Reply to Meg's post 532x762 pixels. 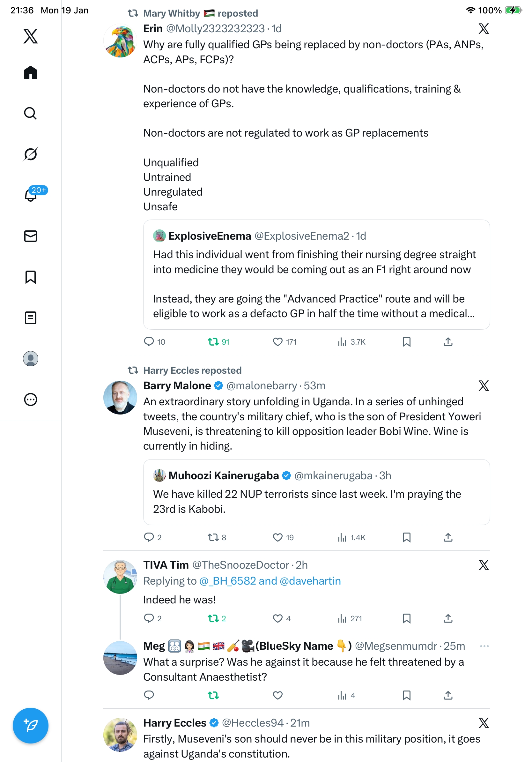[x=149, y=695]
